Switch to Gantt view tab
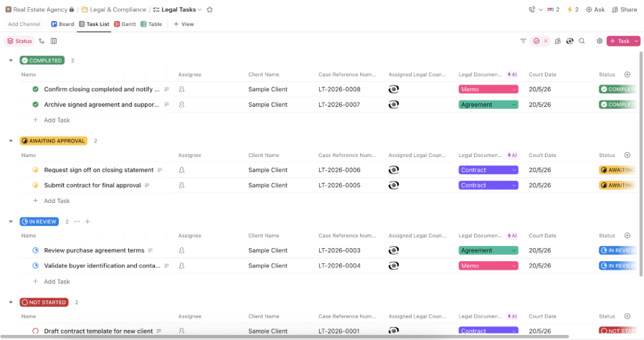This screenshot has height=340, width=644. point(125,24)
